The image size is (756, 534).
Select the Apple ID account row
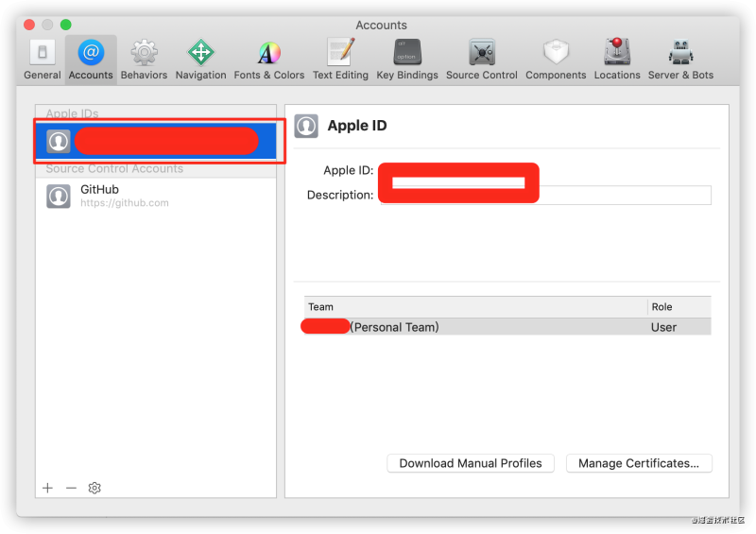156,141
